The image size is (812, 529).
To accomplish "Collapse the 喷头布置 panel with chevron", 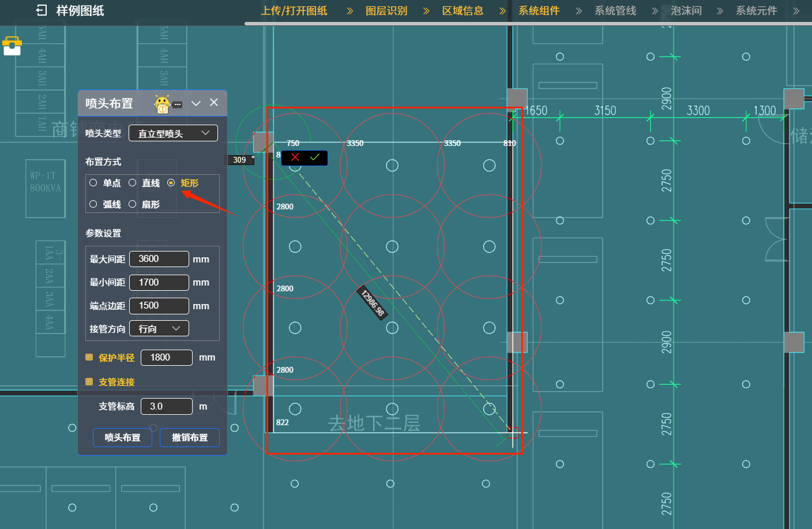I will pyautogui.click(x=196, y=103).
